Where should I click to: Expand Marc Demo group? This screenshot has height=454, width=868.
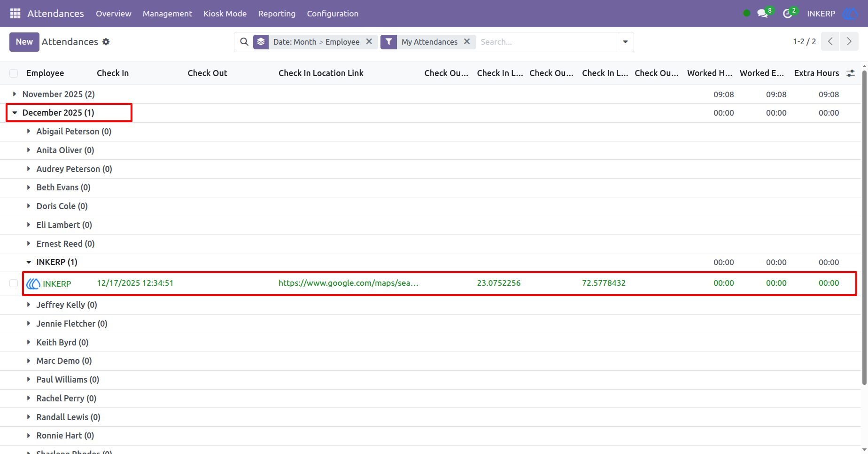pos(29,360)
